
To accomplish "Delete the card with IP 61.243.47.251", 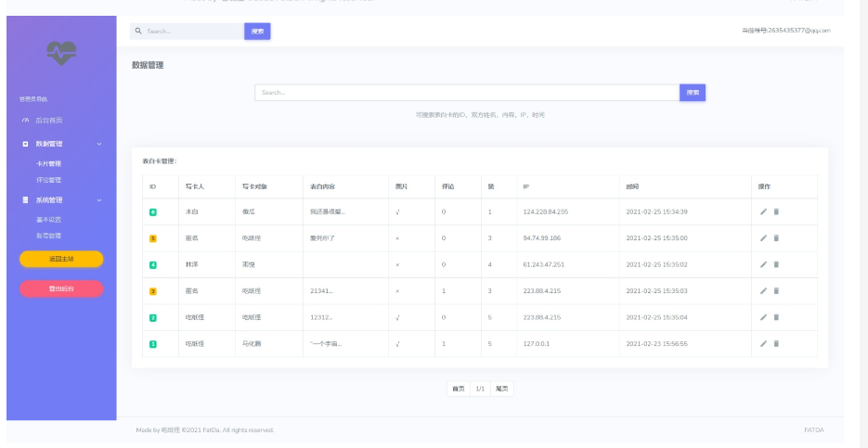I will tap(776, 264).
